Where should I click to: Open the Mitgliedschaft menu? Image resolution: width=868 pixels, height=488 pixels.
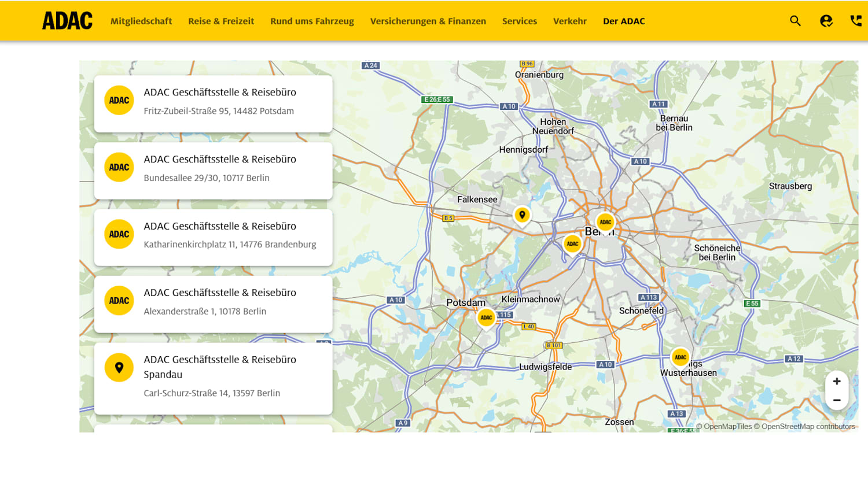click(141, 21)
